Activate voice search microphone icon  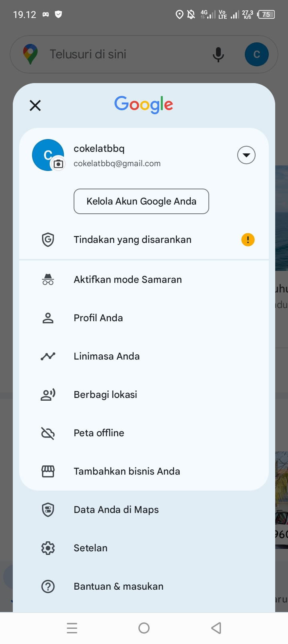click(218, 54)
